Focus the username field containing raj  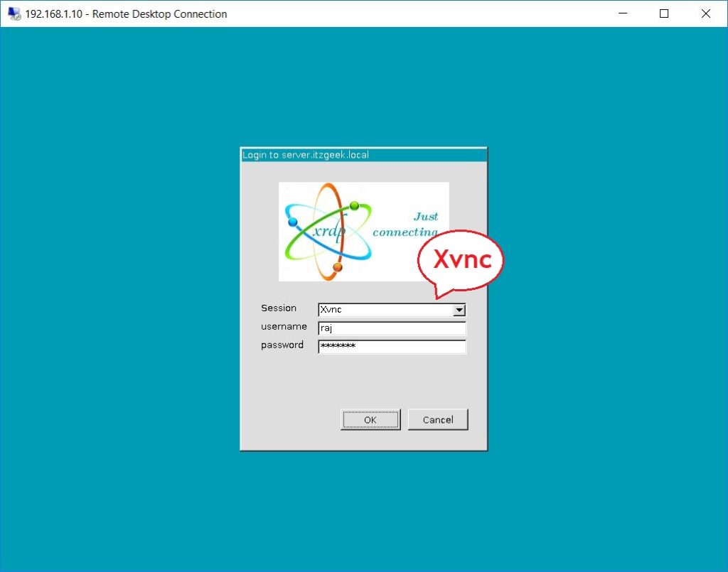(x=392, y=328)
